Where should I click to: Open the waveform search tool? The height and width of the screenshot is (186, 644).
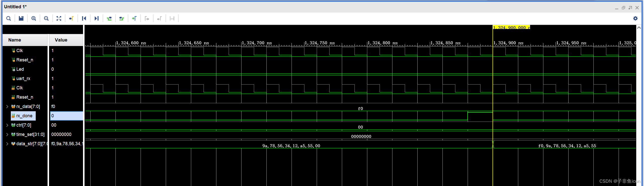coord(9,18)
